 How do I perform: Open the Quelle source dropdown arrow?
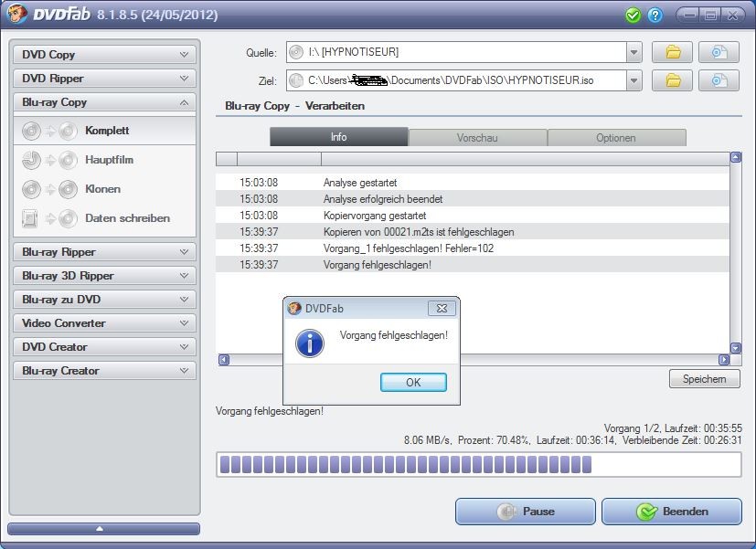[x=634, y=52]
